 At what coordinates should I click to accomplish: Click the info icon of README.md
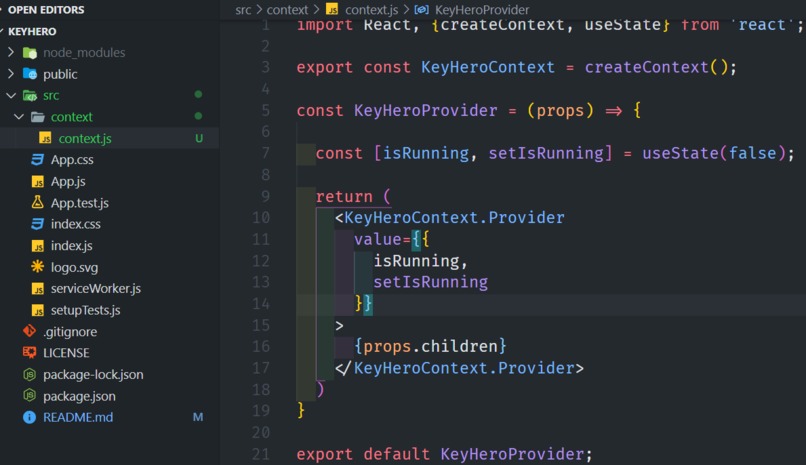pyautogui.click(x=29, y=417)
